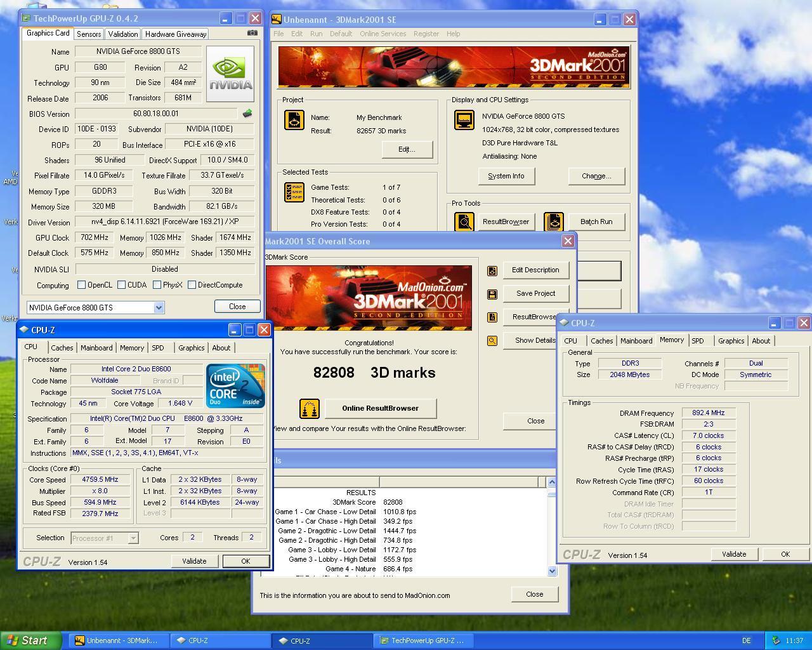Toggle the DirectCompute checkbox
Screen dimensions: 812x650
click(x=192, y=285)
